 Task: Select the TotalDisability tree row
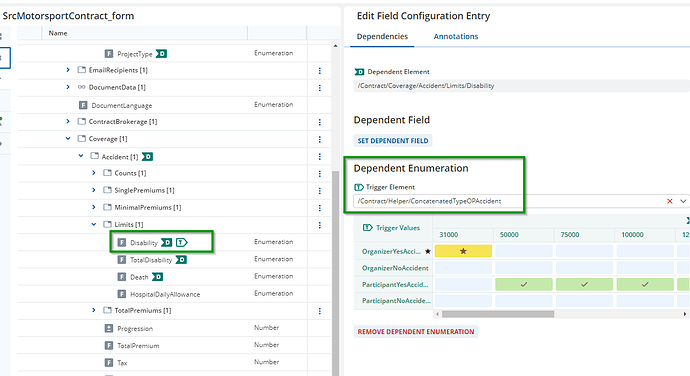[x=174, y=260]
